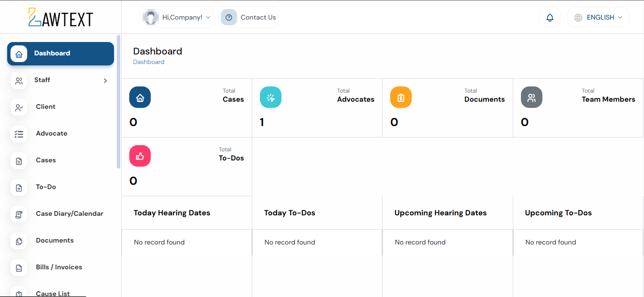644x297 pixels.
Task: Click the globe language icon
Action: tap(578, 18)
